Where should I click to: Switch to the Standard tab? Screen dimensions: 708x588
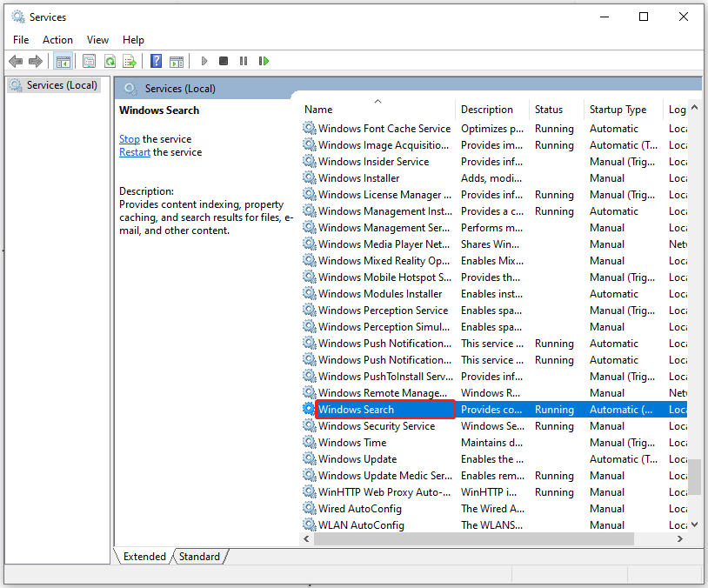point(199,556)
